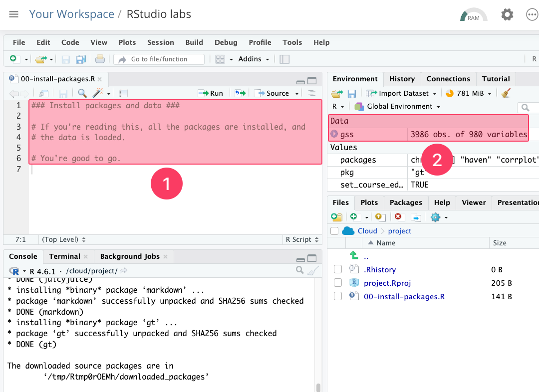Open the Your Workspace link

[71, 14]
